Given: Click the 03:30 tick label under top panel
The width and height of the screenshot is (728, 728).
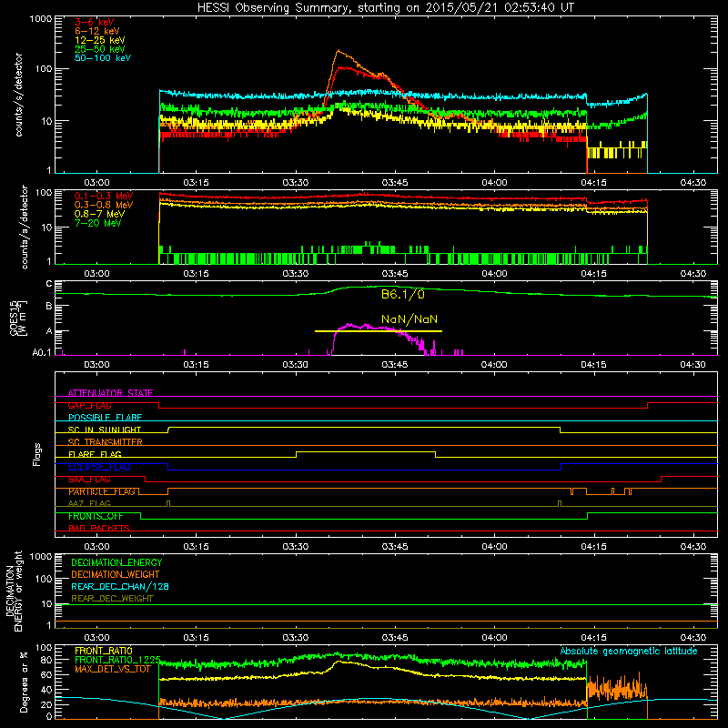Looking at the screenshot, I should [295, 183].
